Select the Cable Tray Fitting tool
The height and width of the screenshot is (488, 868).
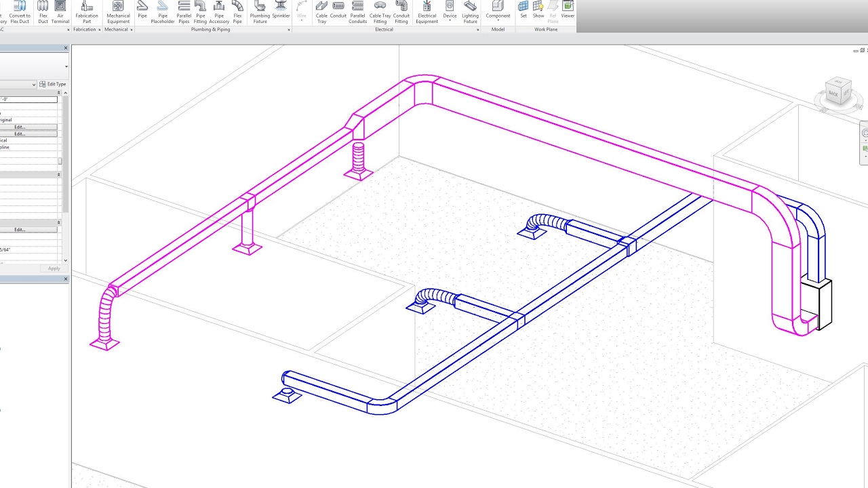[380, 12]
